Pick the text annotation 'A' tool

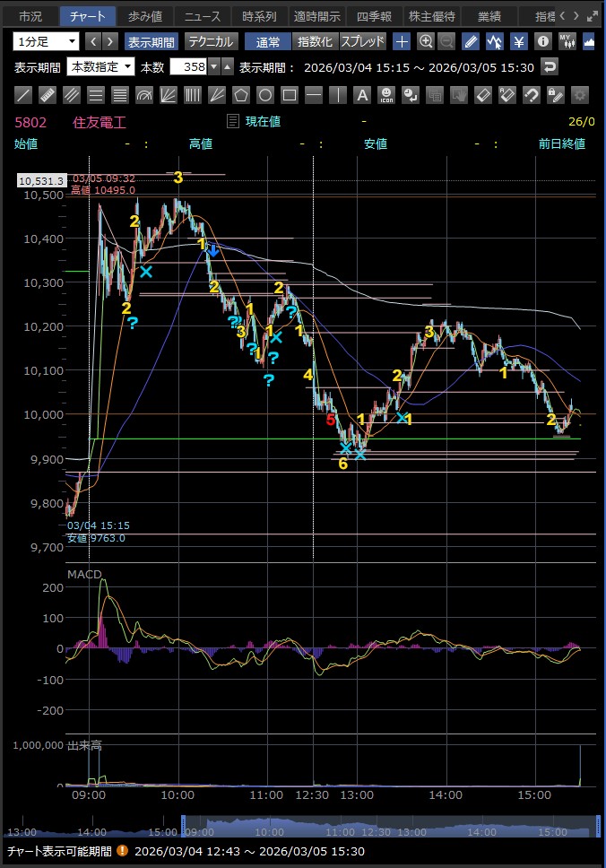[x=362, y=95]
